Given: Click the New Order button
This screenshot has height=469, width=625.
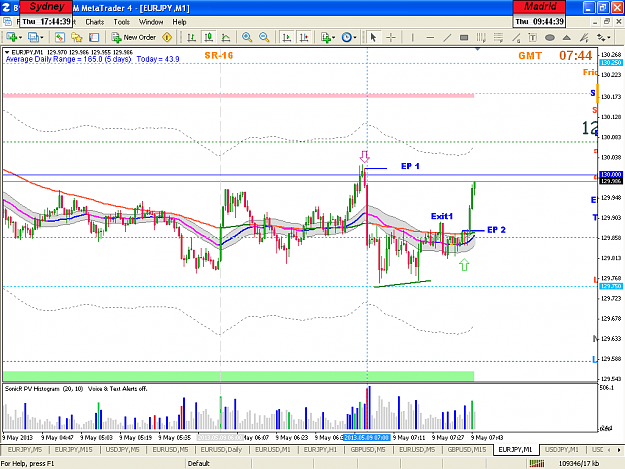Looking at the screenshot, I should point(134,37).
